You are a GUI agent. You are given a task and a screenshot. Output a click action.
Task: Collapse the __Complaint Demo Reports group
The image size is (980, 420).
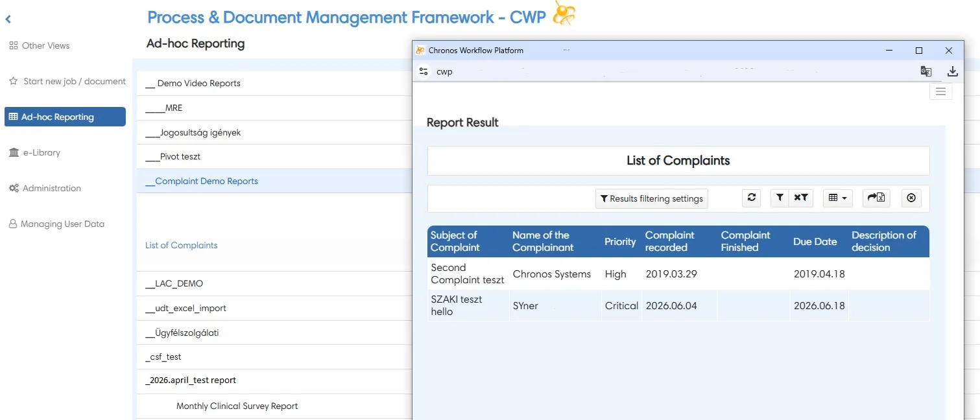202,181
